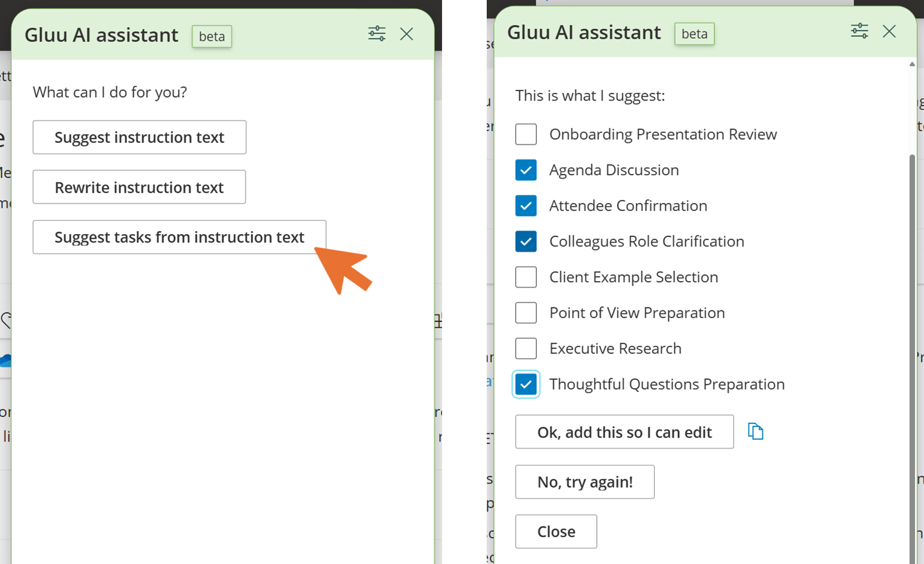The image size is (924, 564).
Task: Select the Executive Research checkbox
Action: [x=526, y=349]
